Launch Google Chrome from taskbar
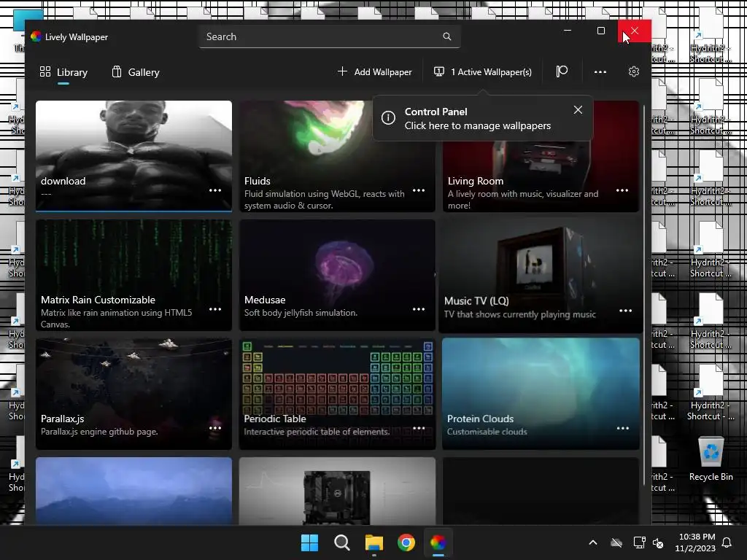The image size is (747, 560). pos(406,542)
